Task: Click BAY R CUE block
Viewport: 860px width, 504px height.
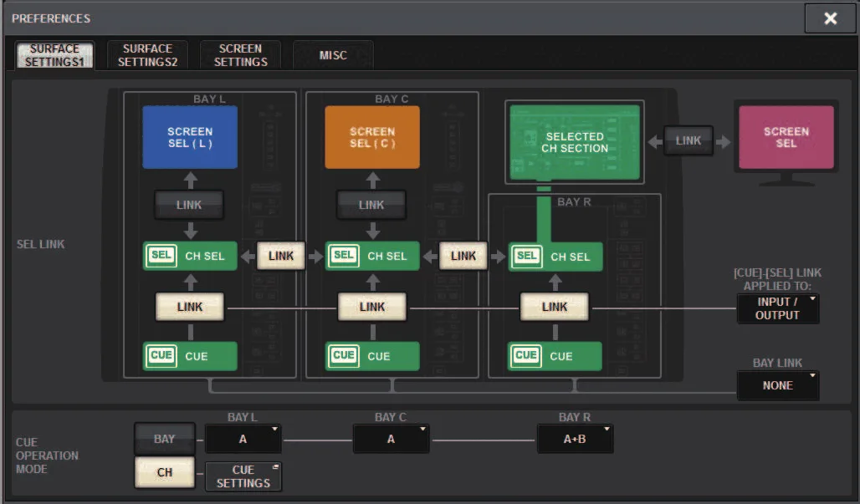Action: pos(555,356)
